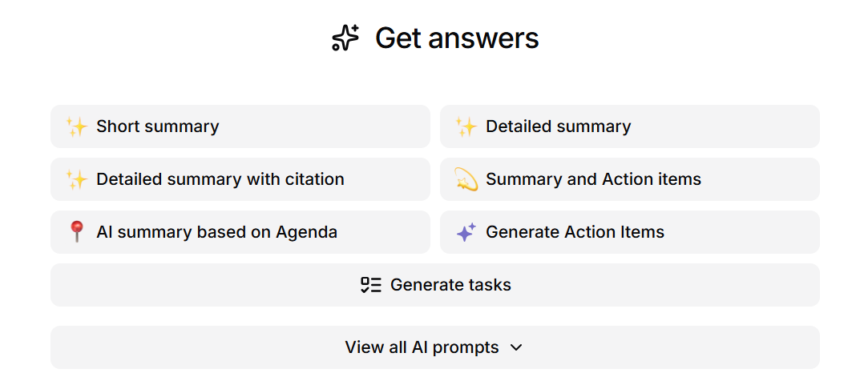Viewport: 868px width, 377px height.
Task: Click the Generate tasks label text
Action: pos(450,285)
